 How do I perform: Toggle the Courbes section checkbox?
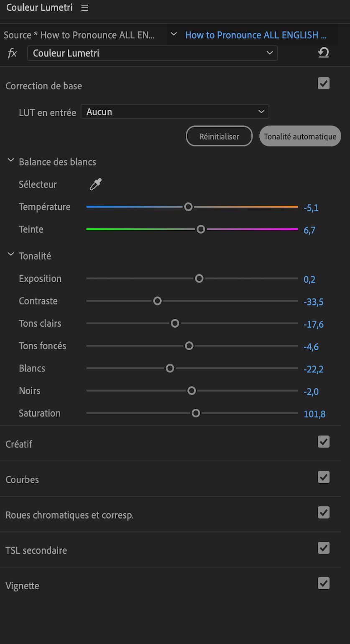324,477
